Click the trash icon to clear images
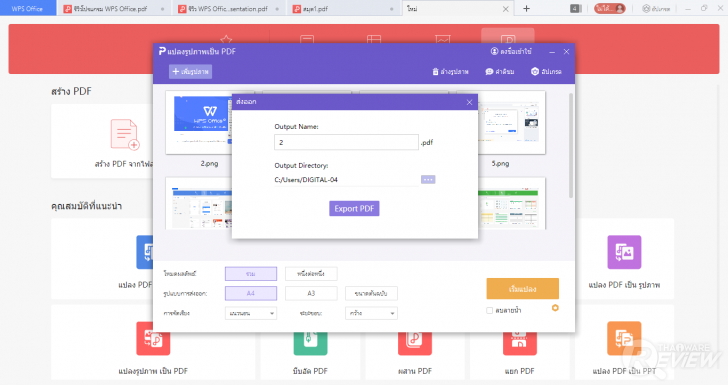The width and height of the screenshot is (728, 385). point(435,72)
